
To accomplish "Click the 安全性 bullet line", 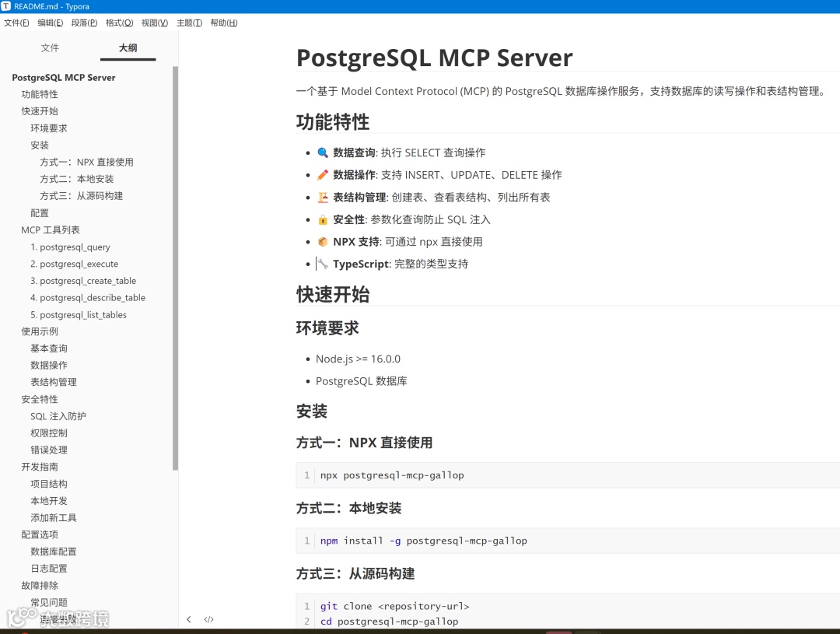I will [x=404, y=219].
